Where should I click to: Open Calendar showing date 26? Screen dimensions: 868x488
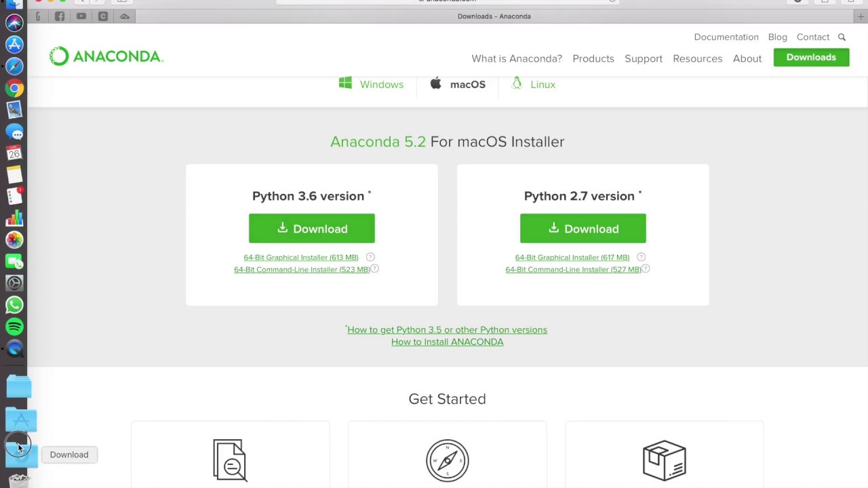pyautogui.click(x=14, y=153)
